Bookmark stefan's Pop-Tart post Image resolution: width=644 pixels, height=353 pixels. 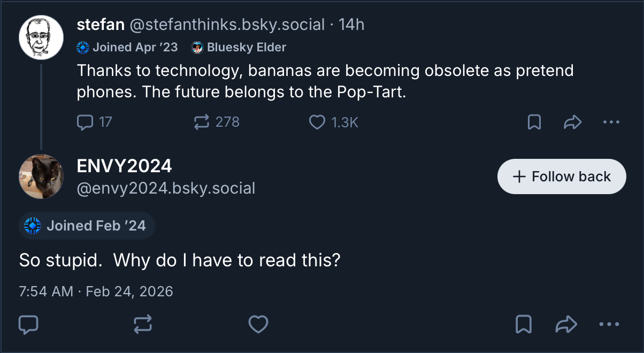tap(534, 122)
